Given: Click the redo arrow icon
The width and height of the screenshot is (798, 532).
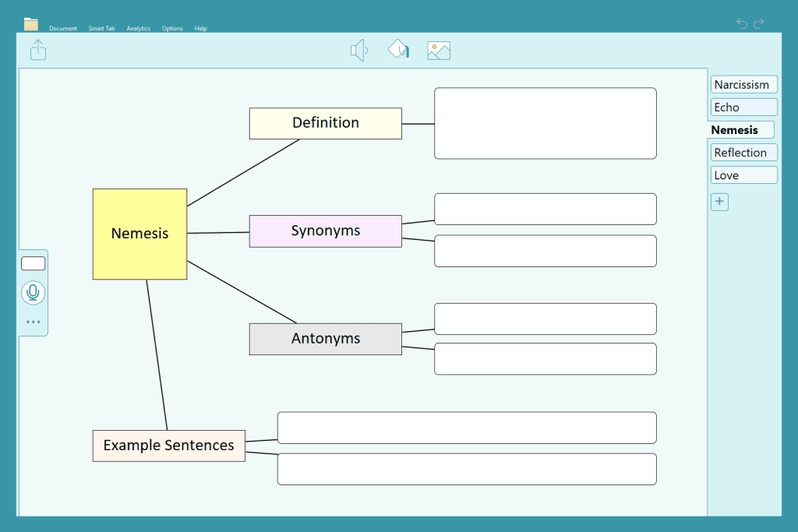Looking at the screenshot, I should [759, 23].
